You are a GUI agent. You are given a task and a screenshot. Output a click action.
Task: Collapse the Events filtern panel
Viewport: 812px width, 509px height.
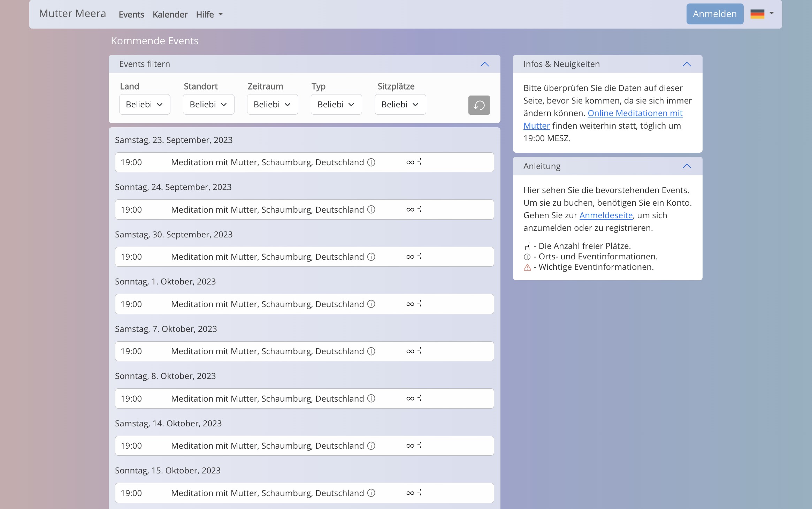(x=484, y=64)
